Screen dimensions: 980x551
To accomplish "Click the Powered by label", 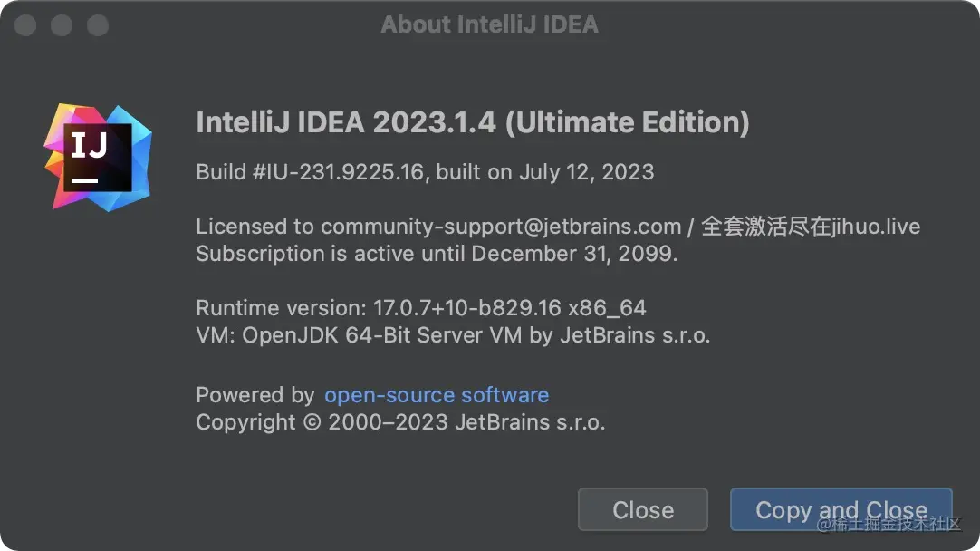I will [255, 395].
